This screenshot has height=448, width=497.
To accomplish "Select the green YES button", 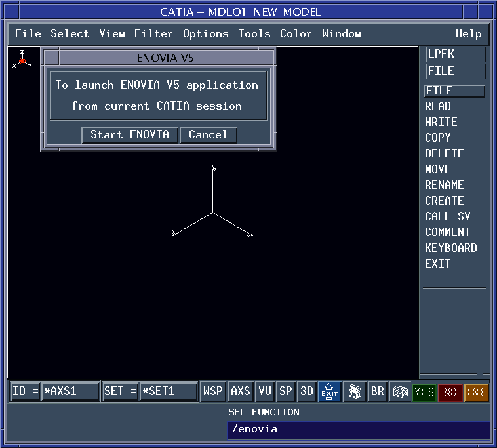I will coord(424,392).
